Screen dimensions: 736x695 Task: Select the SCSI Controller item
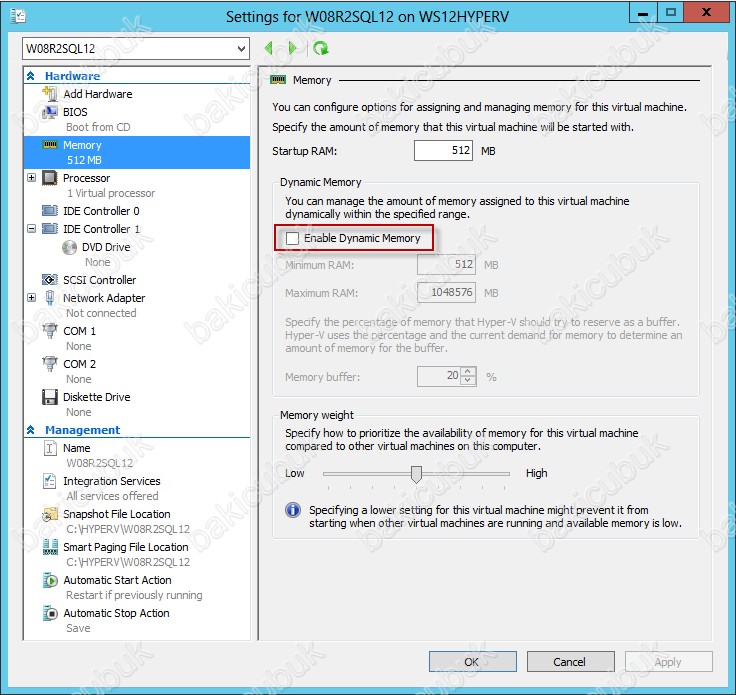[100, 280]
